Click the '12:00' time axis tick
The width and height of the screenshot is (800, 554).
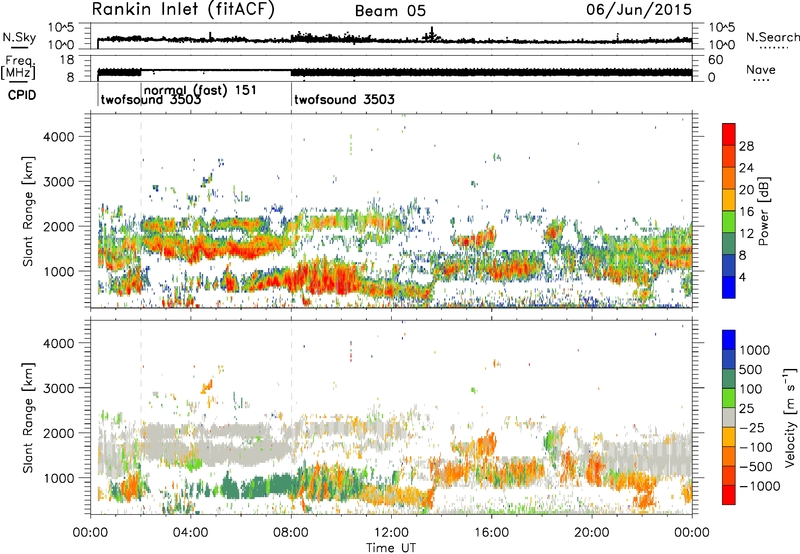pos(391,533)
